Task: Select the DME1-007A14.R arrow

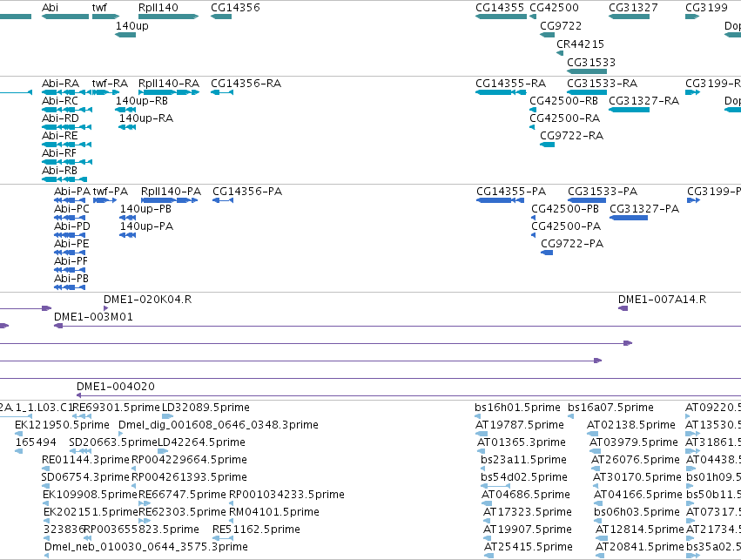Action: click(623, 308)
